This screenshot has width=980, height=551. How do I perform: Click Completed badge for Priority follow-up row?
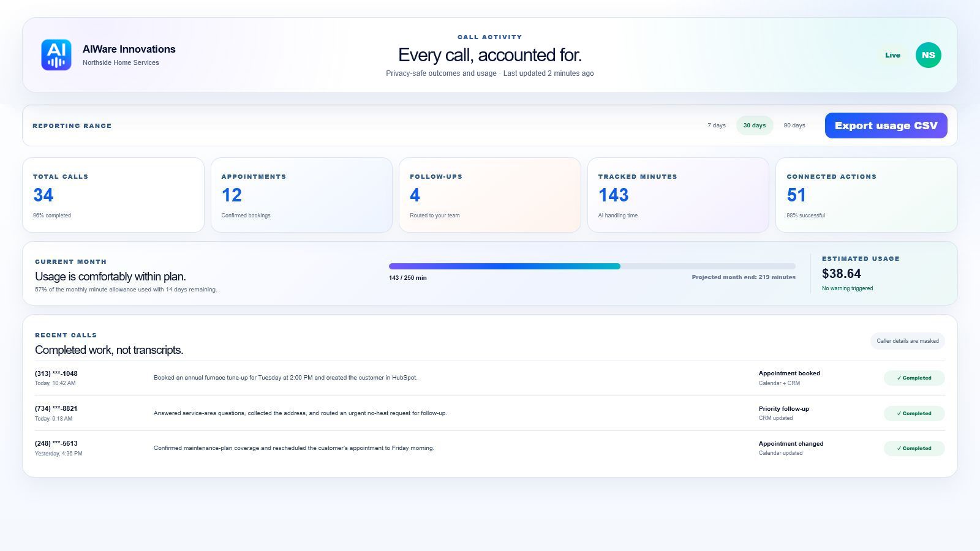point(914,413)
